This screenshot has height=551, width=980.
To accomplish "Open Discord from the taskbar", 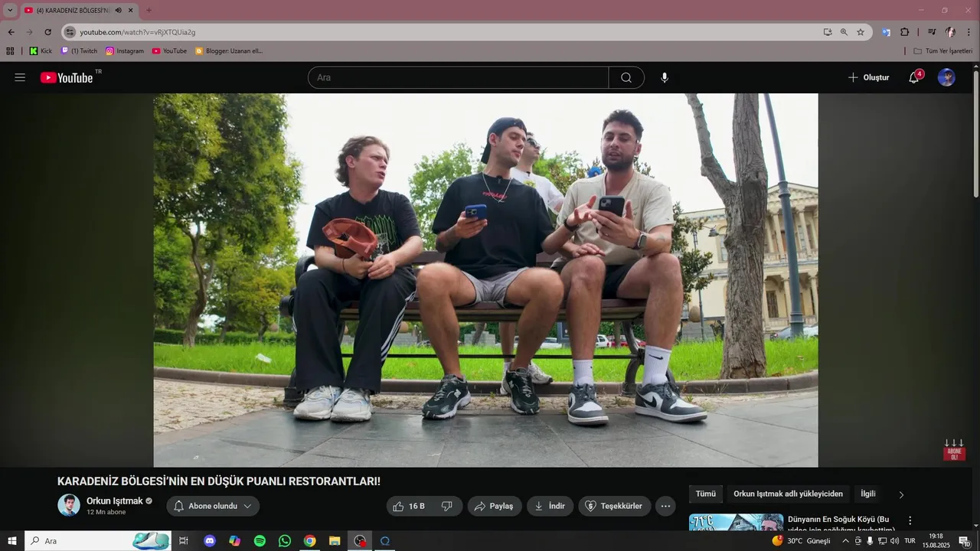I will tap(210, 541).
